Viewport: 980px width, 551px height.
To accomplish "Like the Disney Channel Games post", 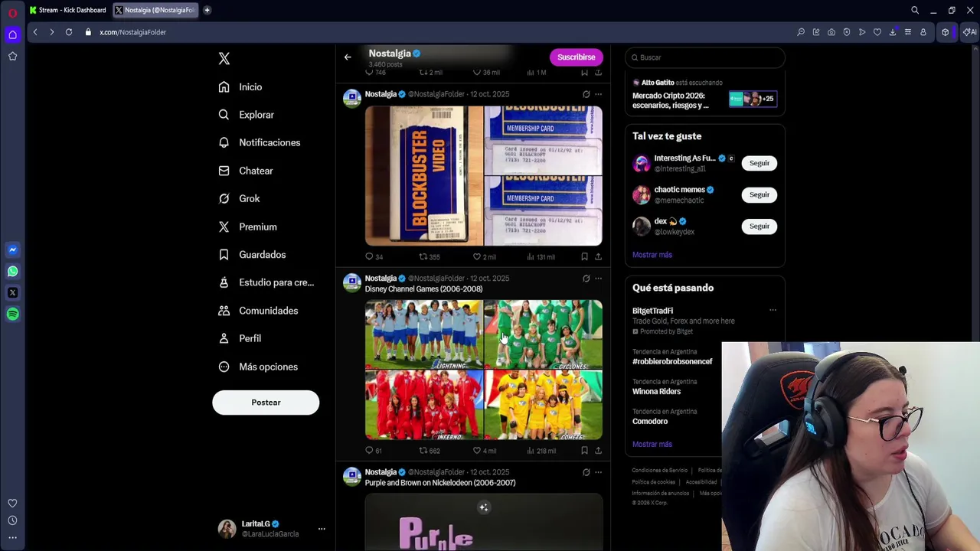I will pyautogui.click(x=484, y=451).
